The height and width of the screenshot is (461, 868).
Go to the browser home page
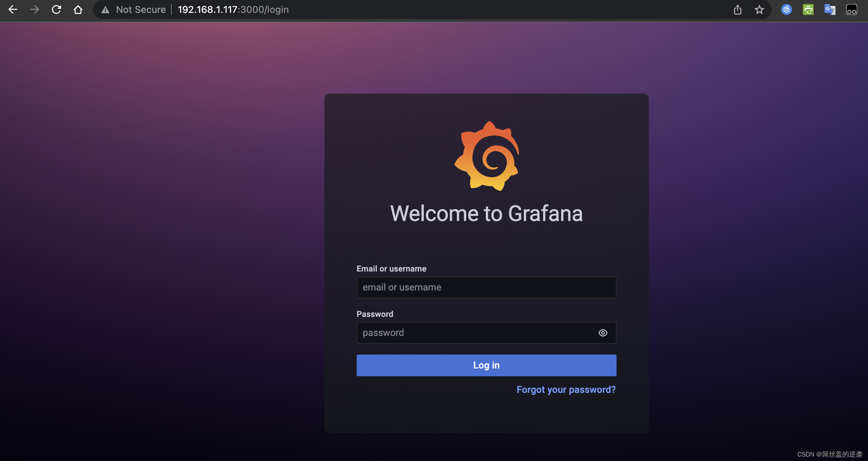point(78,9)
